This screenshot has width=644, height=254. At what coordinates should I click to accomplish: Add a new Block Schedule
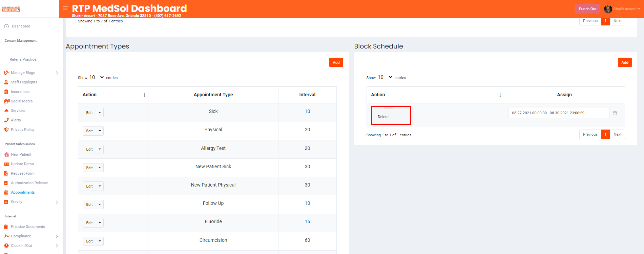pos(625,62)
